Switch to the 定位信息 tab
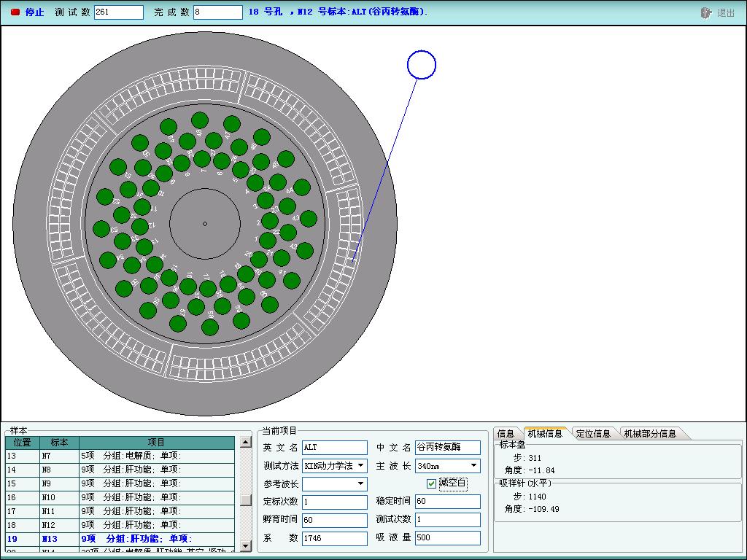Viewport: 747px width, 560px height. click(x=593, y=433)
